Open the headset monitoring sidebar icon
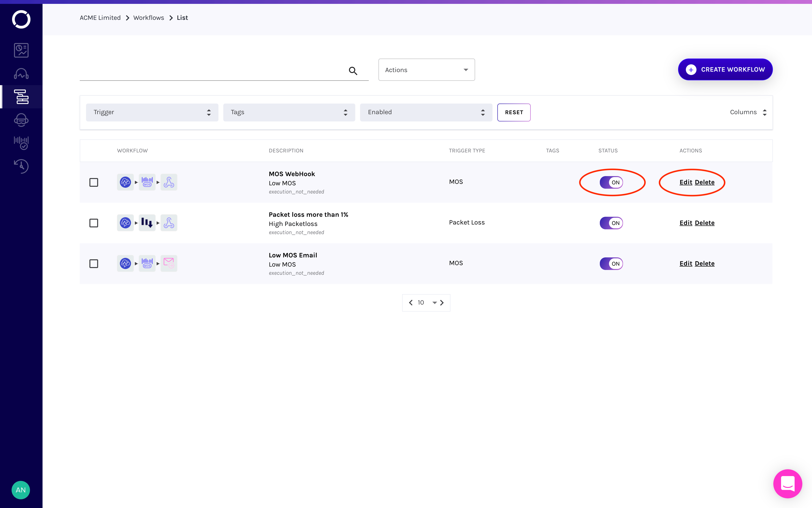This screenshot has height=508, width=812. pyautogui.click(x=21, y=74)
